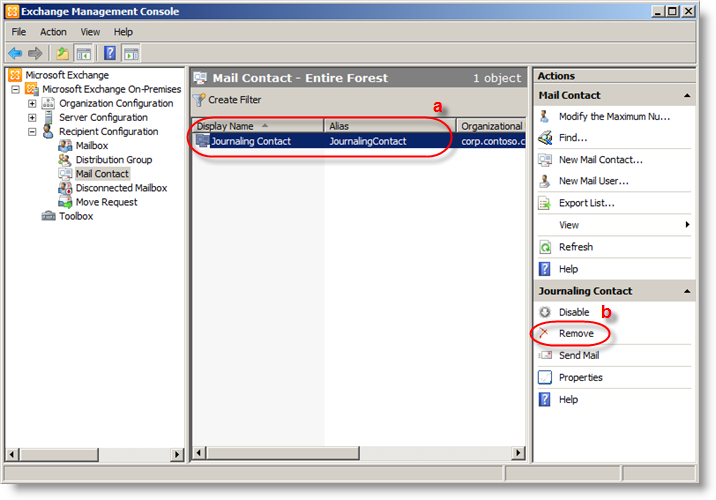Click the Modify the Maximum Number action icon

[544, 116]
